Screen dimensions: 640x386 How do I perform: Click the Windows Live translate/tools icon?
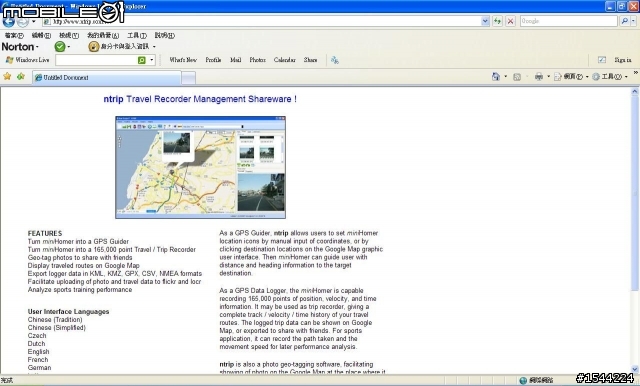tap(335, 60)
